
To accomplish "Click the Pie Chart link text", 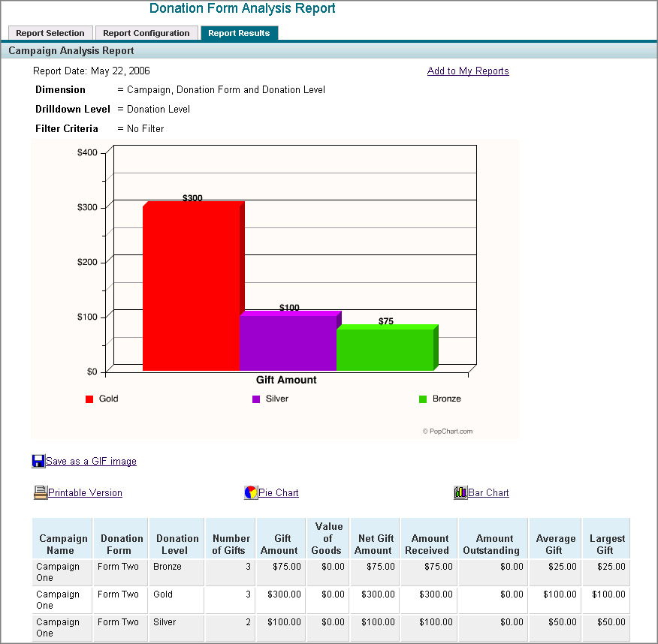I will point(279,492).
